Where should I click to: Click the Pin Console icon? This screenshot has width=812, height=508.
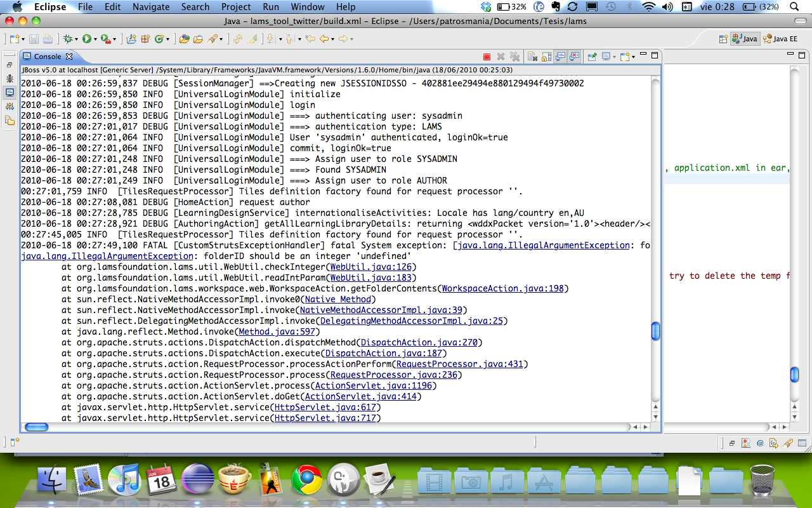coord(592,57)
